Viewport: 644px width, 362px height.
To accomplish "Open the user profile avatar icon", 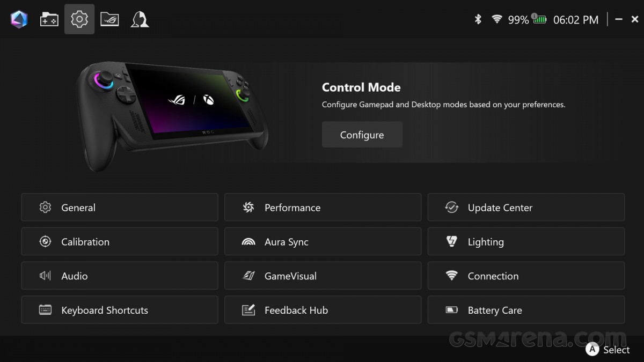I will [x=140, y=19].
